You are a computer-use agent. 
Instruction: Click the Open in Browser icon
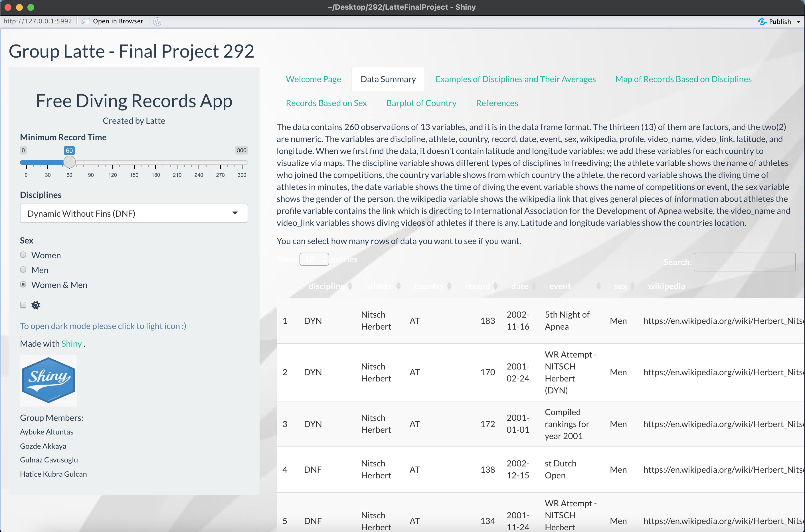pos(86,21)
